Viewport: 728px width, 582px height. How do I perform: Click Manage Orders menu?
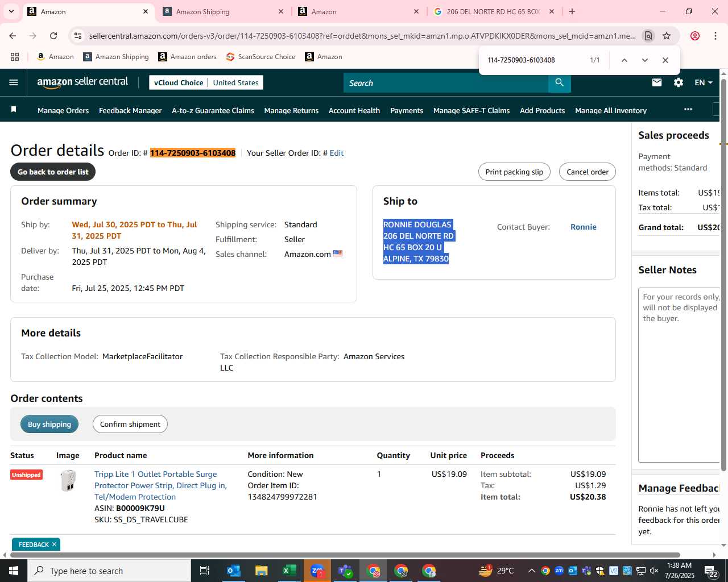tap(63, 110)
